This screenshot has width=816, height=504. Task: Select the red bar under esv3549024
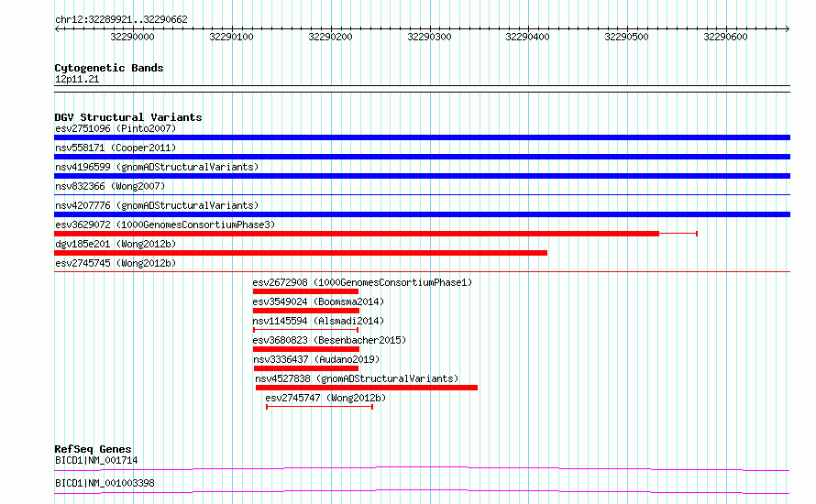coord(306,311)
